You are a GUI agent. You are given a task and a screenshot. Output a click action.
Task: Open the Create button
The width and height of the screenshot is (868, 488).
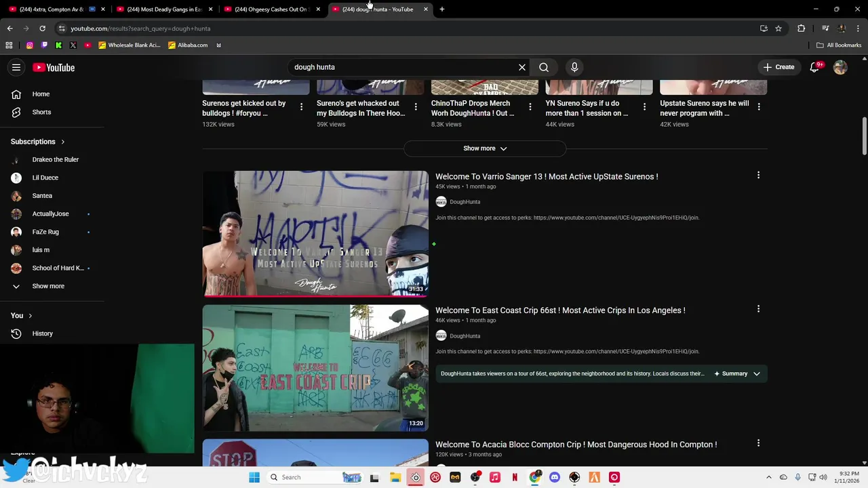(778, 67)
